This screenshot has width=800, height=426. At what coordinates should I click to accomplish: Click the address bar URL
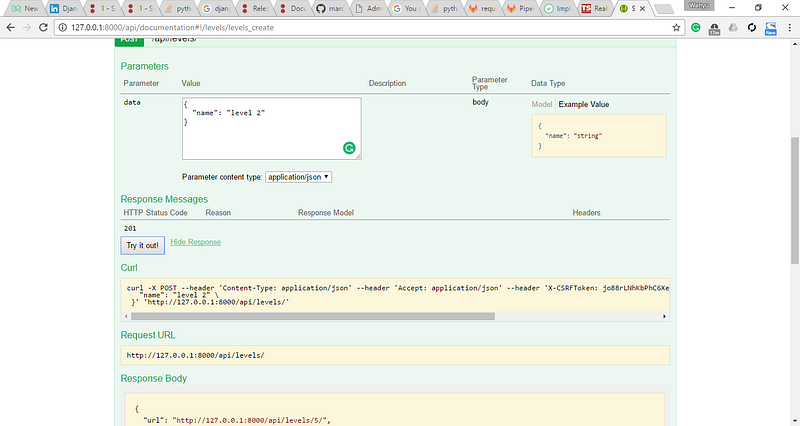pyautogui.click(x=172, y=28)
